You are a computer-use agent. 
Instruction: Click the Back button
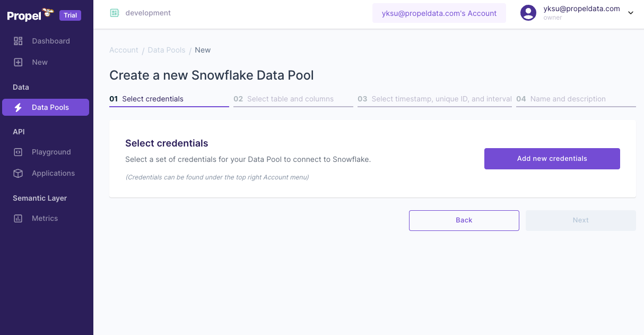point(464,220)
